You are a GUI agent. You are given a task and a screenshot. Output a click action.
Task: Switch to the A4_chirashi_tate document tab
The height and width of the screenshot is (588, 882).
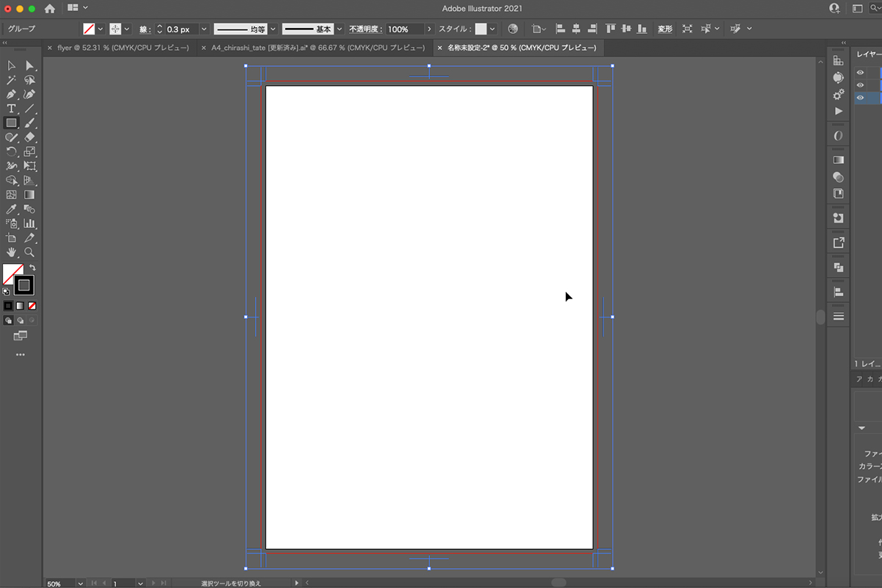click(x=315, y=48)
